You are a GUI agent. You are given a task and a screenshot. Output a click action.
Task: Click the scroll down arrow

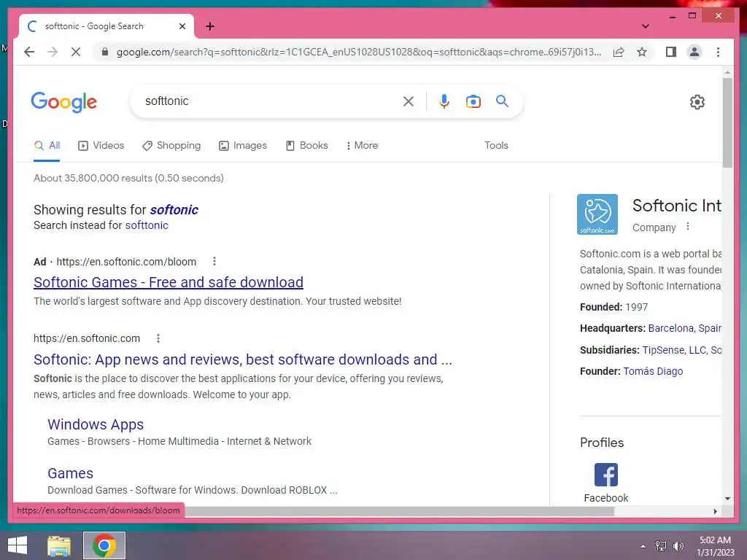point(727,499)
